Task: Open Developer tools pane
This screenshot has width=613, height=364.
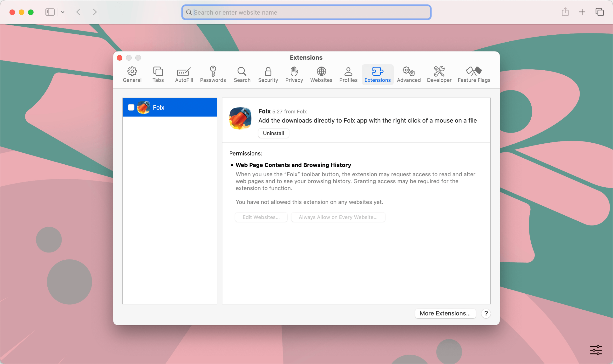Action: tap(439, 75)
